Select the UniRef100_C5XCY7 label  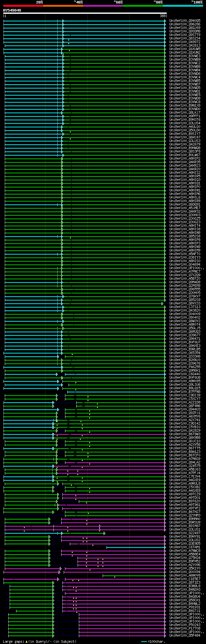click(x=185, y=399)
